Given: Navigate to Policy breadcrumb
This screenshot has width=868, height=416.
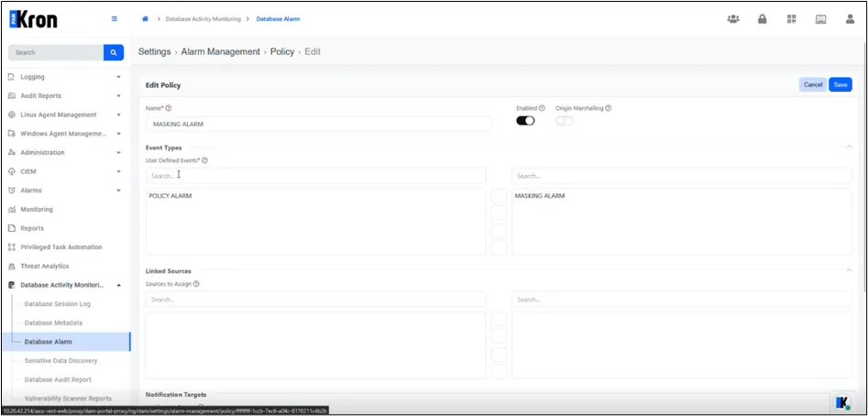Looking at the screenshot, I should (282, 51).
